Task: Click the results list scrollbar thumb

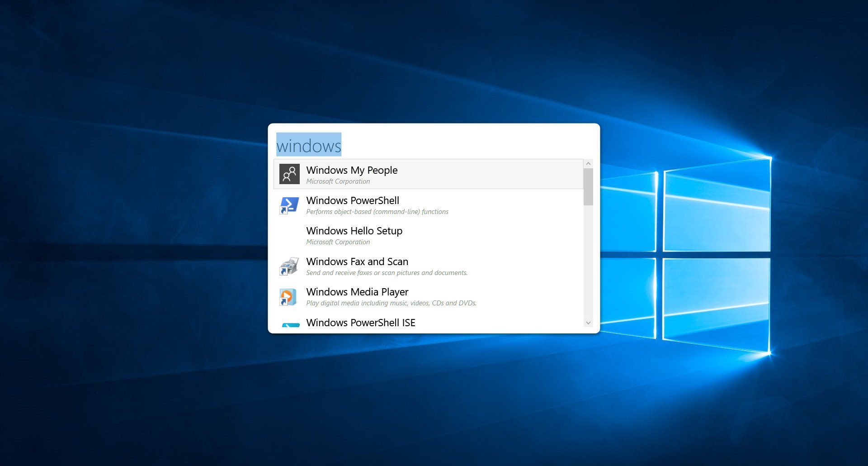Action: (588, 187)
